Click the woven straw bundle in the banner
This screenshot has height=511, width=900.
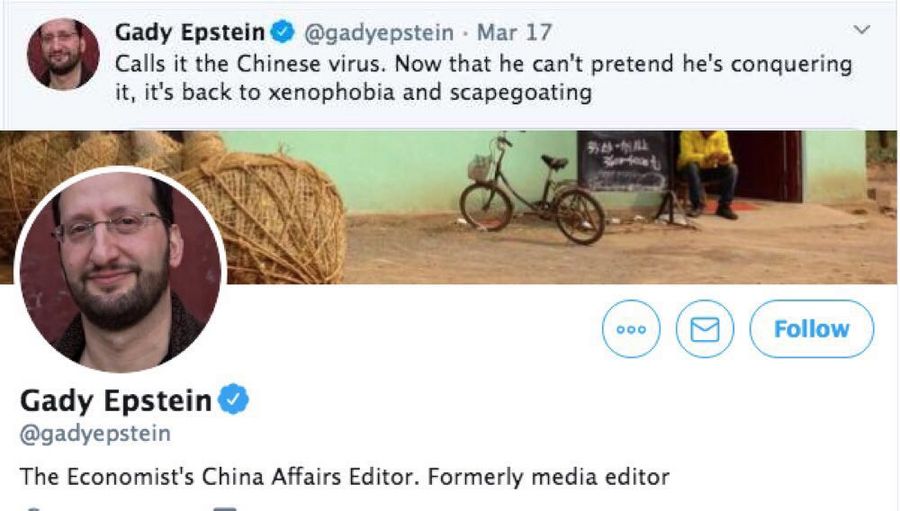pyautogui.click(x=259, y=218)
